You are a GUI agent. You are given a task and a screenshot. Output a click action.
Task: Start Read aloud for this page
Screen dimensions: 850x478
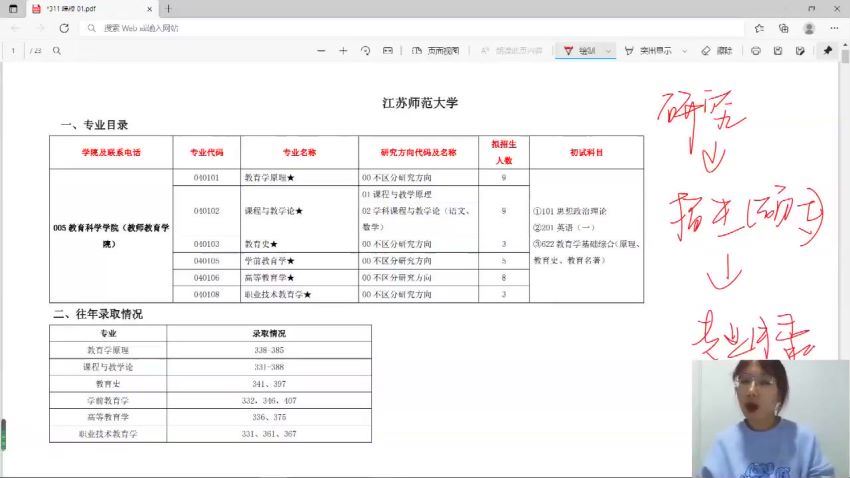(x=511, y=50)
